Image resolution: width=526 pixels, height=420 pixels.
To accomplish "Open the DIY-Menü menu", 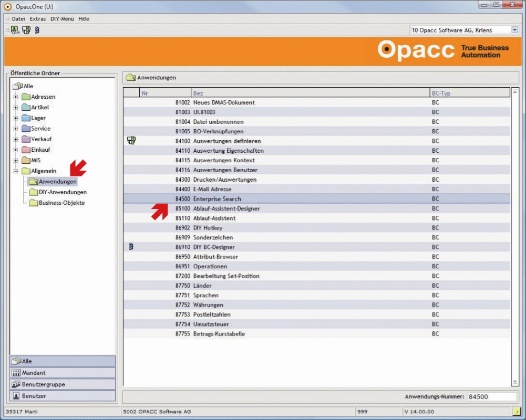I will pyautogui.click(x=63, y=18).
